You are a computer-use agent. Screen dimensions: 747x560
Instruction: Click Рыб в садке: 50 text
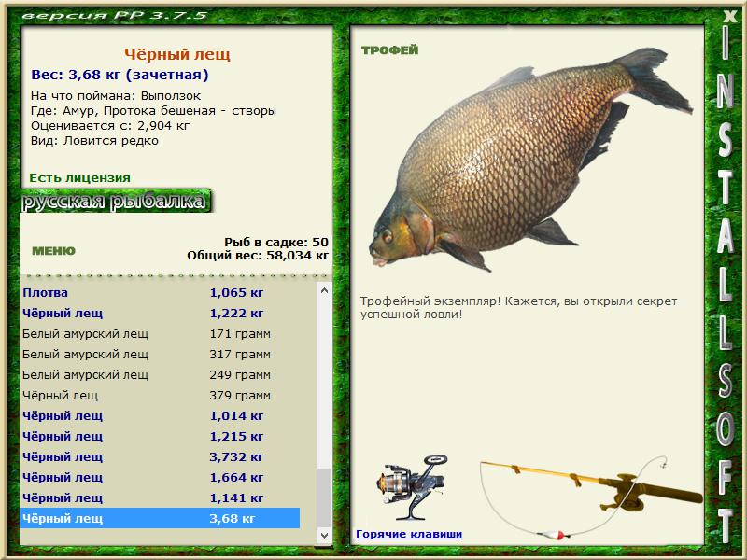click(x=276, y=242)
